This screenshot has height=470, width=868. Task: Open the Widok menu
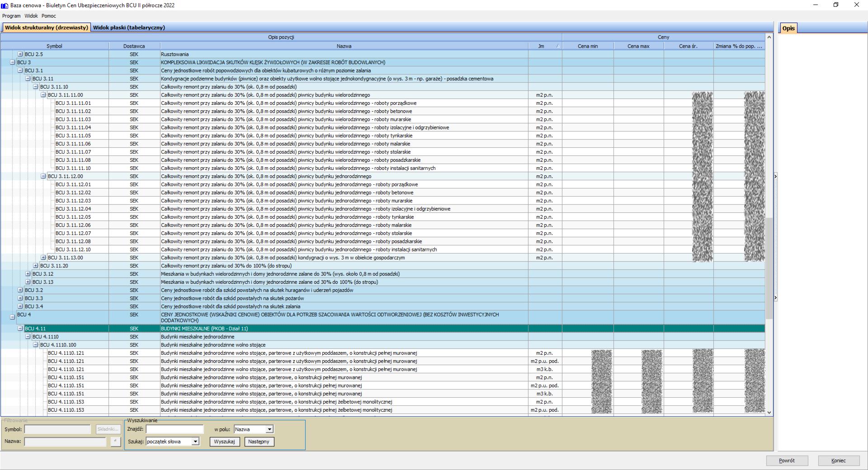[31, 16]
